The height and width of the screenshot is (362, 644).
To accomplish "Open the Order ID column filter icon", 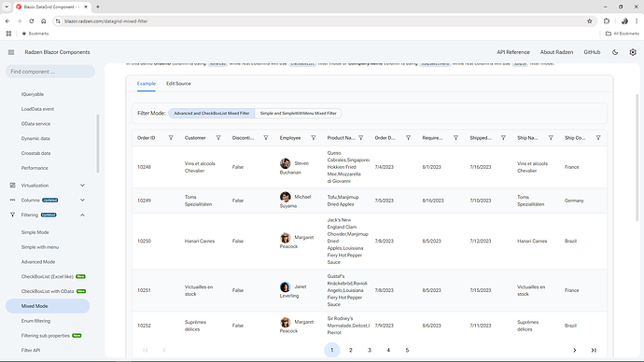I will click(x=171, y=138).
